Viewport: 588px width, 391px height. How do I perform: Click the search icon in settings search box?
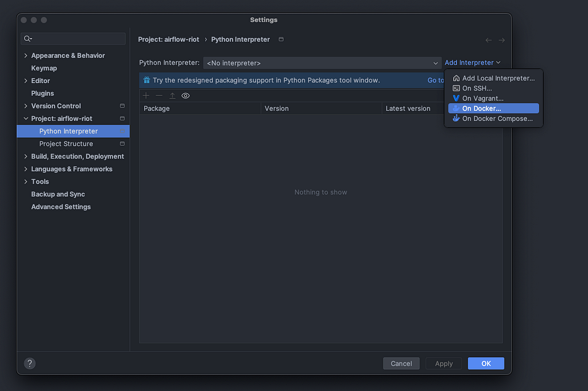point(28,38)
